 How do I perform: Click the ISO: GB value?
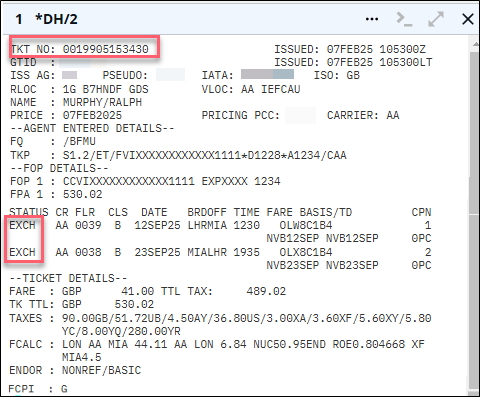pyautogui.click(x=337, y=75)
